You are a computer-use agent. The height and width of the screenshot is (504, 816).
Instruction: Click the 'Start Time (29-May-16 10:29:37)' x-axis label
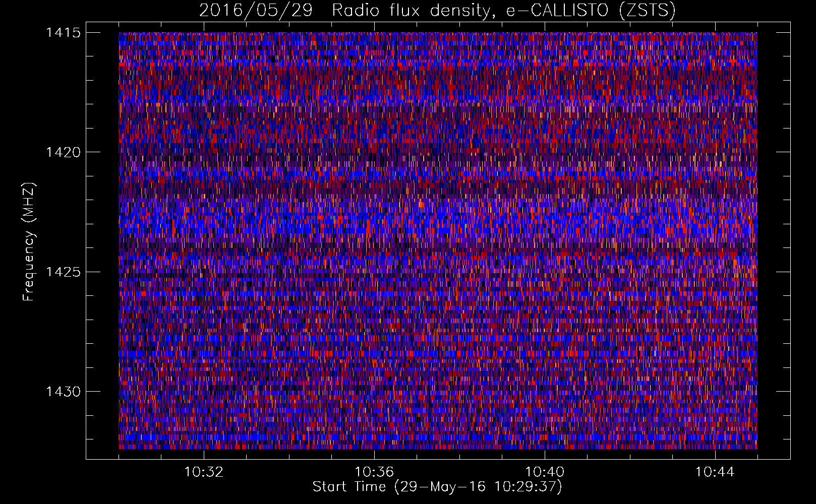click(437, 487)
